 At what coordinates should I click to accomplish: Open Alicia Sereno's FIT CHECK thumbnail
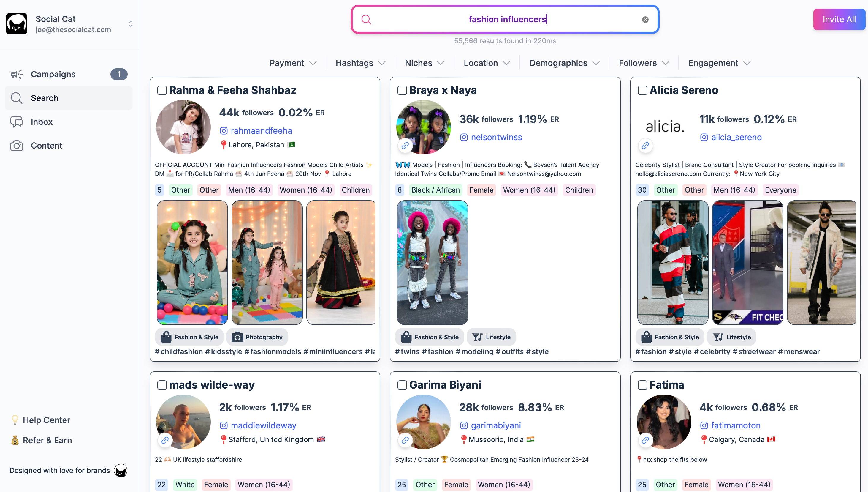tap(747, 263)
